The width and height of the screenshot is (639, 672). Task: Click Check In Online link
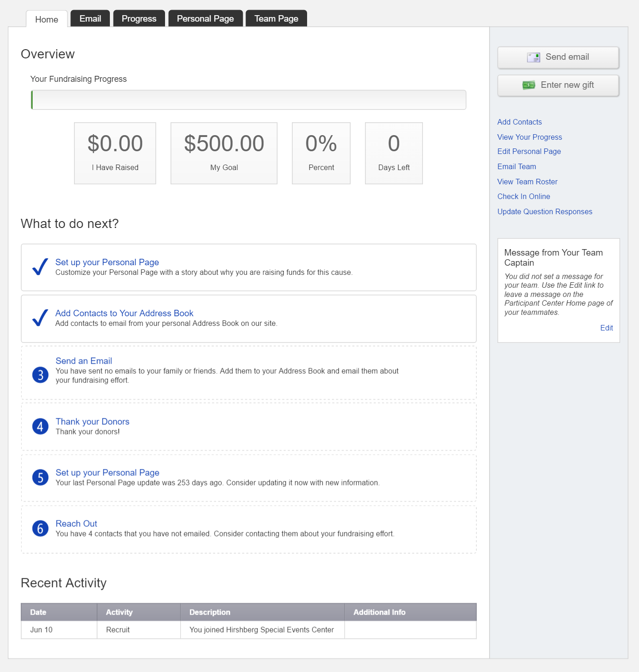click(x=524, y=196)
